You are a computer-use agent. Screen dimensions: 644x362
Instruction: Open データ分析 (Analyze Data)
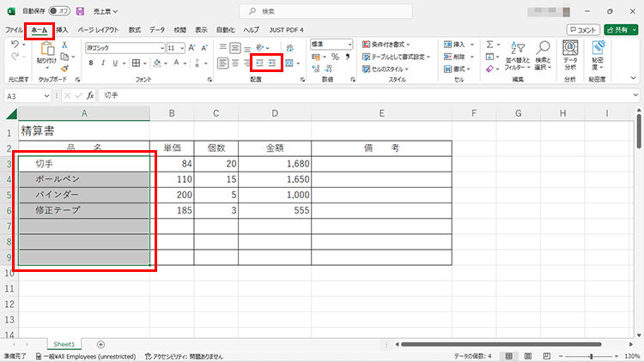(570, 55)
